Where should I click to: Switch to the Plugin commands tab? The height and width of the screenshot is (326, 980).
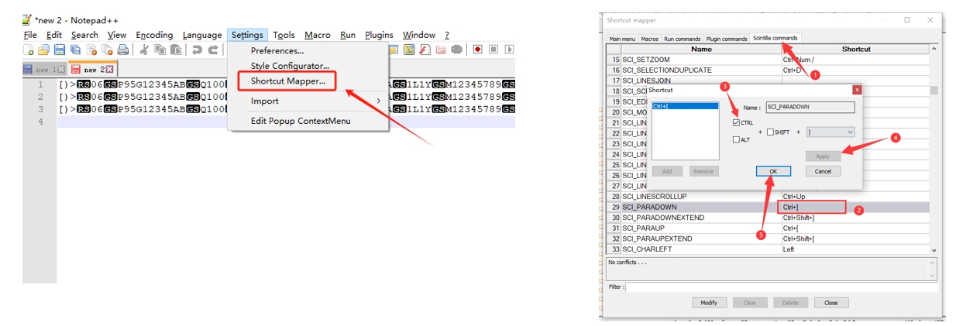[727, 39]
